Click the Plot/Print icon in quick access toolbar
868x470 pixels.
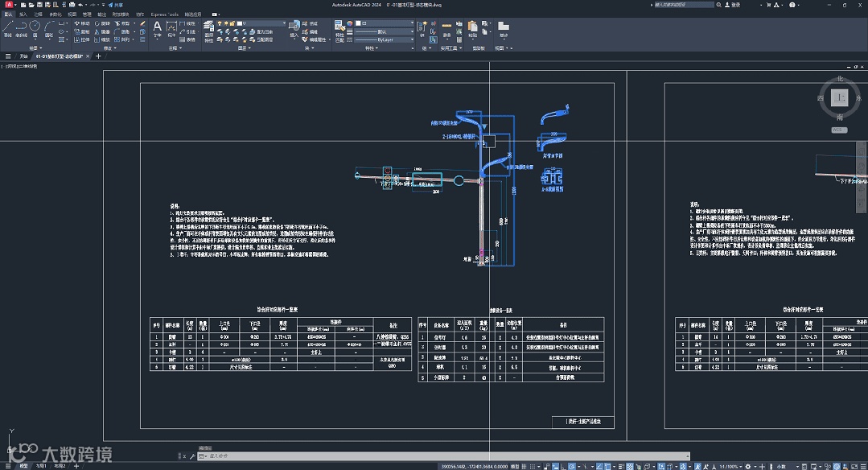(72, 5)
